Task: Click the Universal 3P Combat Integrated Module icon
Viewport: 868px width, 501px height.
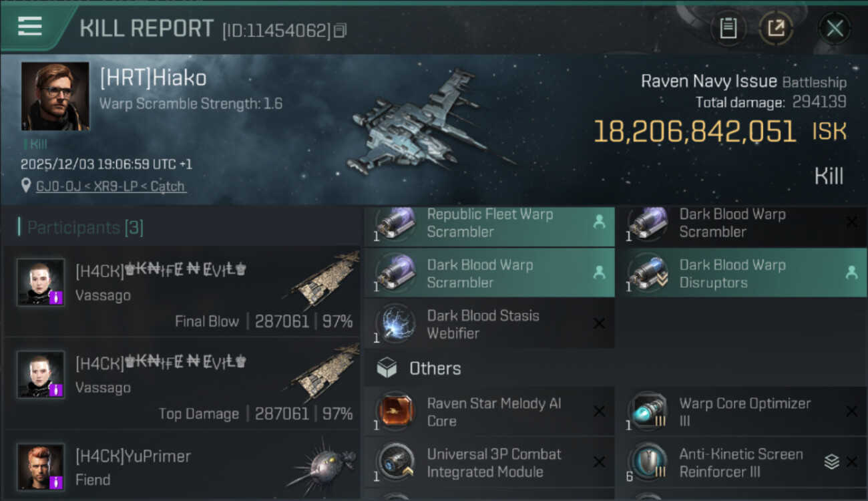Action: [395, 463]
